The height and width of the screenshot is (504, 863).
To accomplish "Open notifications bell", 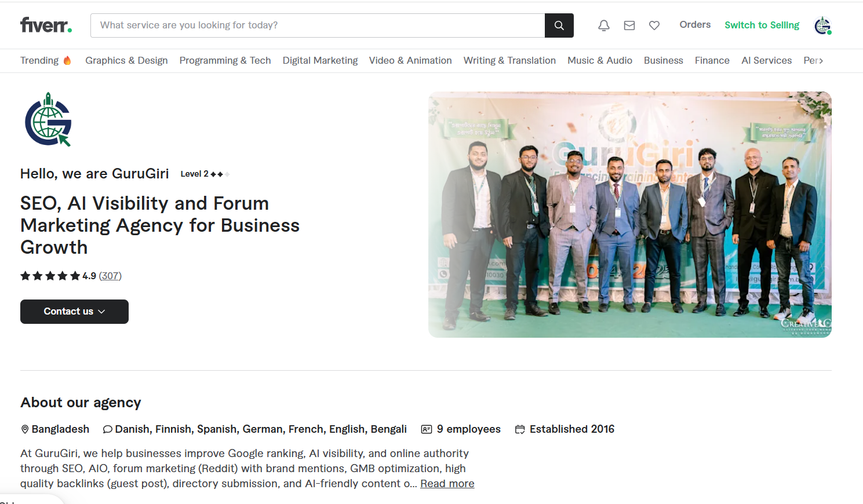I will tap(604, 25).
